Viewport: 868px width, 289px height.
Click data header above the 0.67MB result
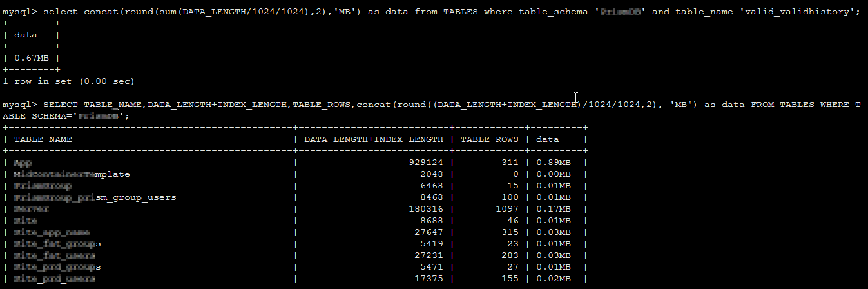(x=26, y=35)
